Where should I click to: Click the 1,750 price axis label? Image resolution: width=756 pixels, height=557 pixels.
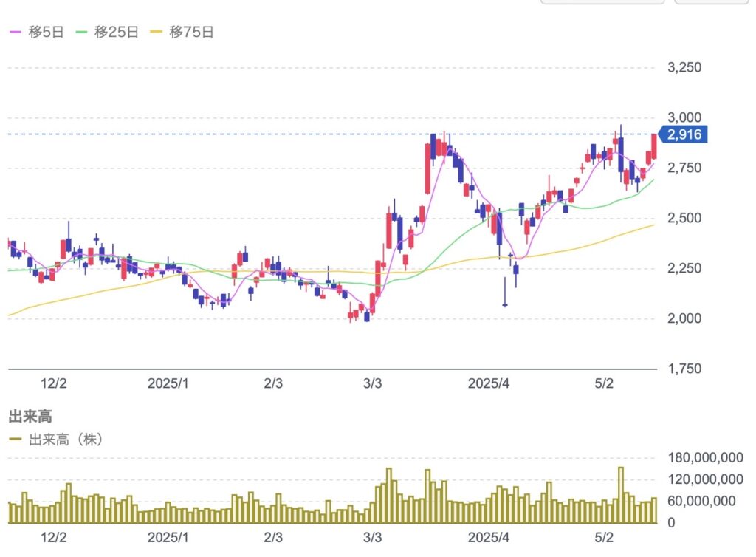coord(684,369)
